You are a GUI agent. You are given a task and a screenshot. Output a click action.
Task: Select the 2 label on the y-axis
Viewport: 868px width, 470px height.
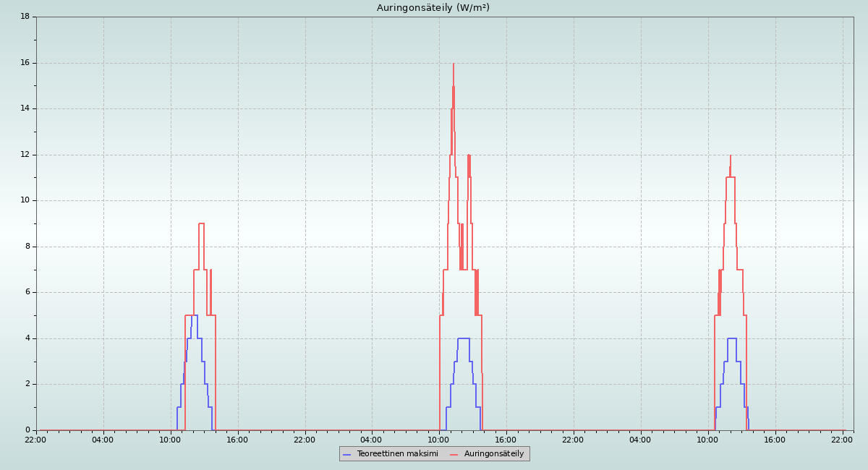pyautogui.click(x=27, y=384)
